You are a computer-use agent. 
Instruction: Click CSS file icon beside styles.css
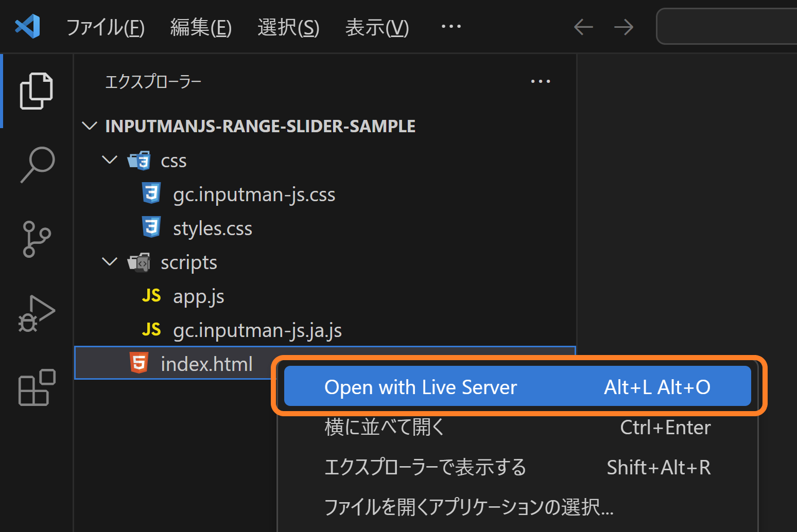pyautogui.click(x=151, y=227)
